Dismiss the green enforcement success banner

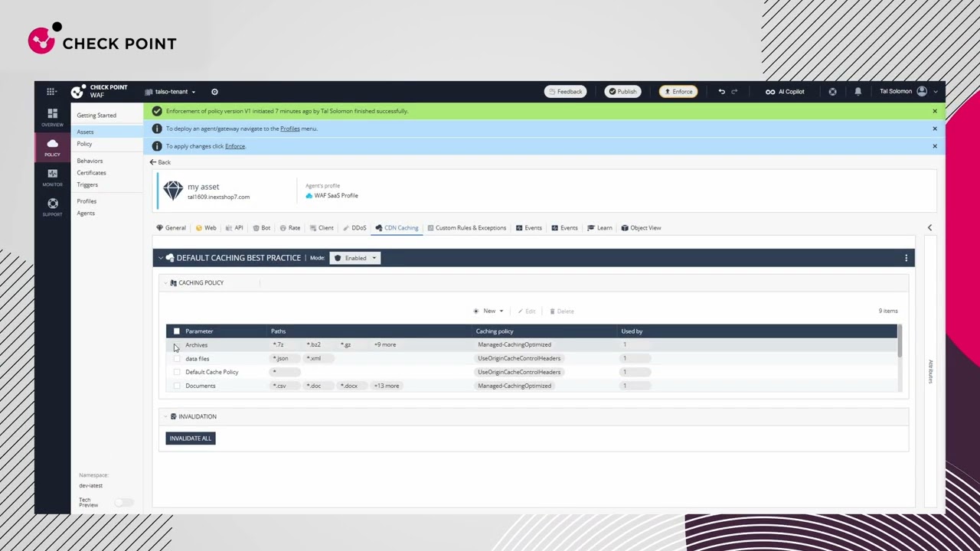tap(935, 111)
